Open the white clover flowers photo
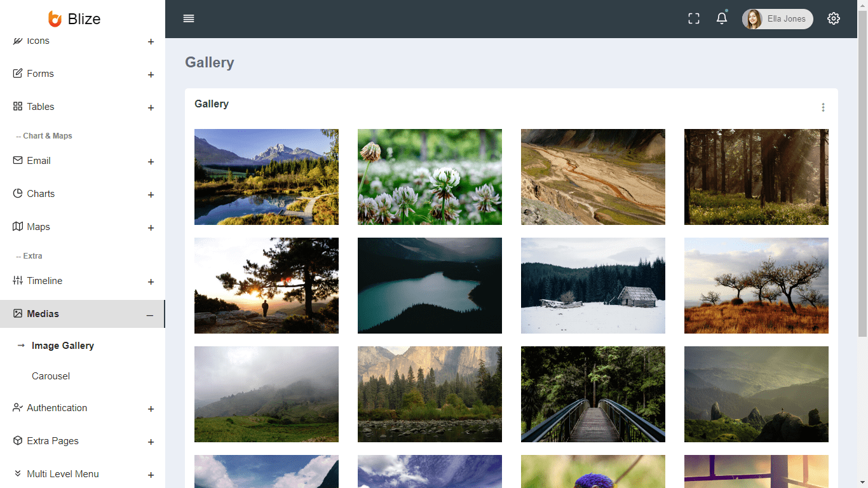Image resolution: width=868 pixels, height=488 pixels. (x=430, y=177)
